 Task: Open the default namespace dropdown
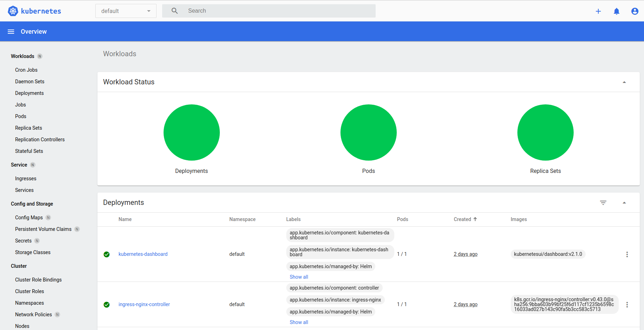[126, 11]
